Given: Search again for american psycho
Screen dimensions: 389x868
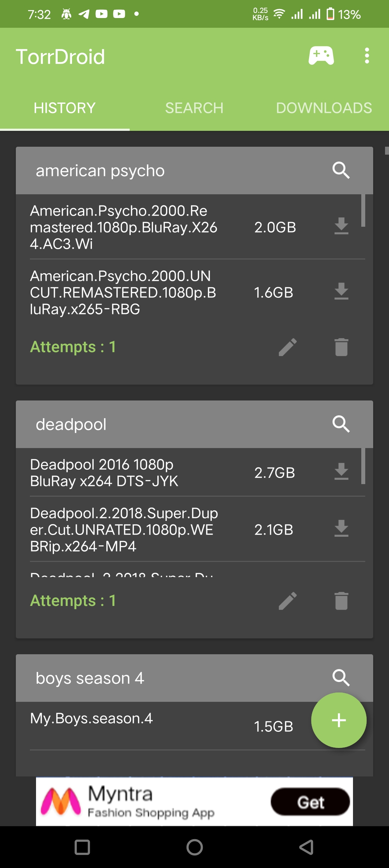Looking at the screenshot, I should tap(341, 170).
